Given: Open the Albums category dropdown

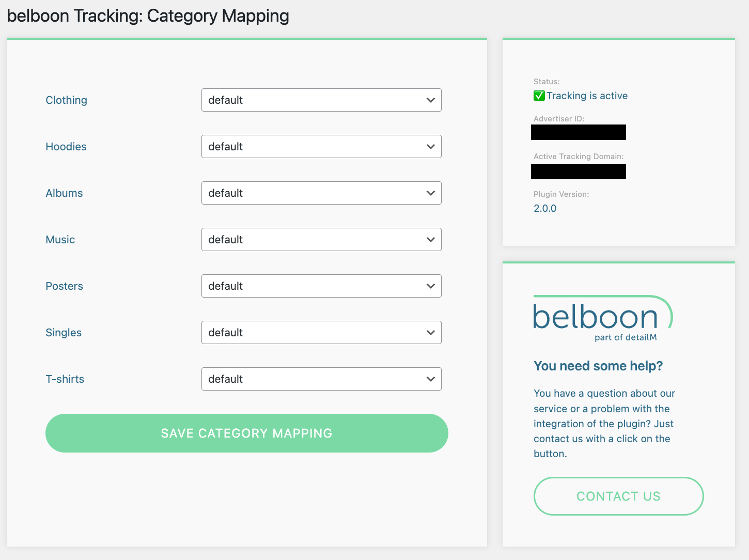Looking at the screenshot, I should (x=321, y=193).
